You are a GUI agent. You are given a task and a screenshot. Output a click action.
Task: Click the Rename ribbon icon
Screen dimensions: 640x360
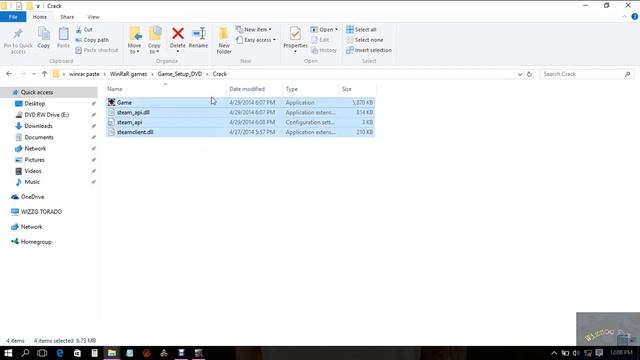(x=198, y=38)
